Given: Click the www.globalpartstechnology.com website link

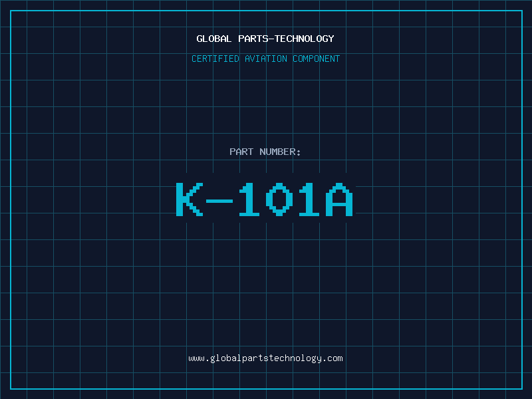Looking at the screenshot, I should tap(265, 358).
